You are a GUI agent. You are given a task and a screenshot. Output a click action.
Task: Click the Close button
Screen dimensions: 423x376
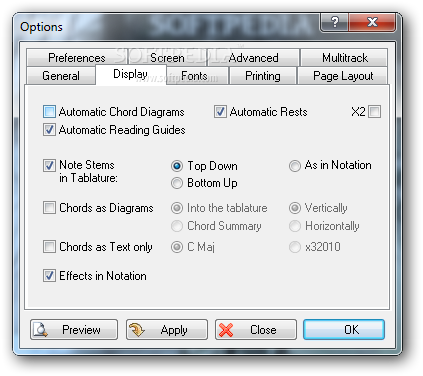tap(256, 330)
